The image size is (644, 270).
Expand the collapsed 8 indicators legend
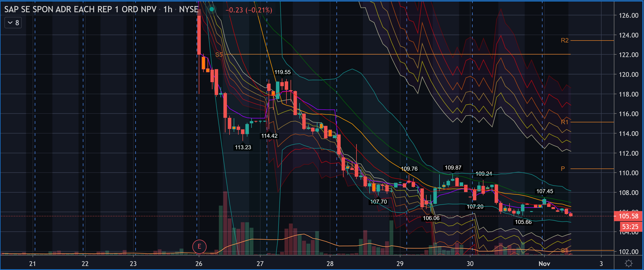click(x=13, y=23)
